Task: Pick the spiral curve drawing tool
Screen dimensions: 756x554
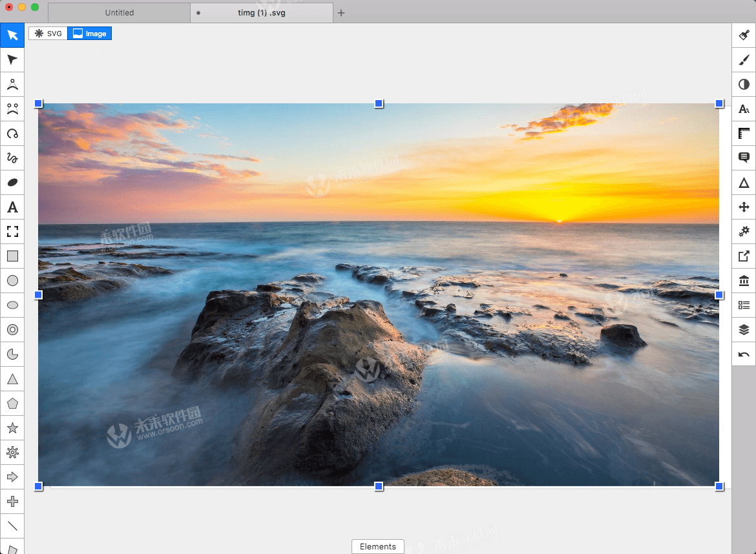Action: coord(12,134)
